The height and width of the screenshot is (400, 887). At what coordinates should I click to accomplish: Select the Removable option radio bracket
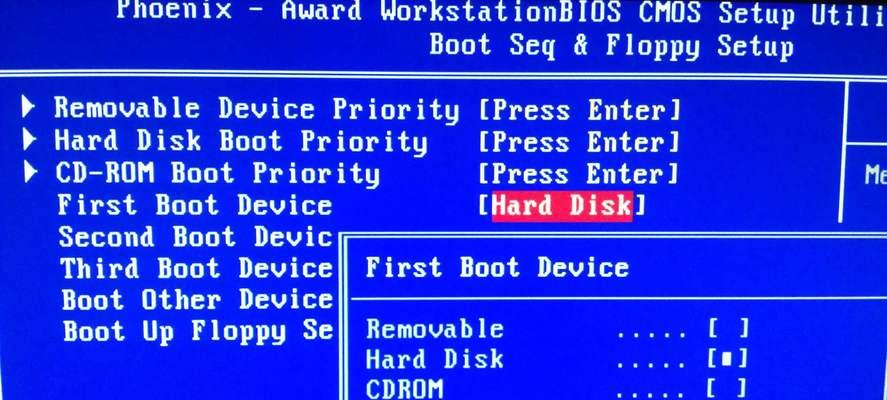click(x=728, y=329)
